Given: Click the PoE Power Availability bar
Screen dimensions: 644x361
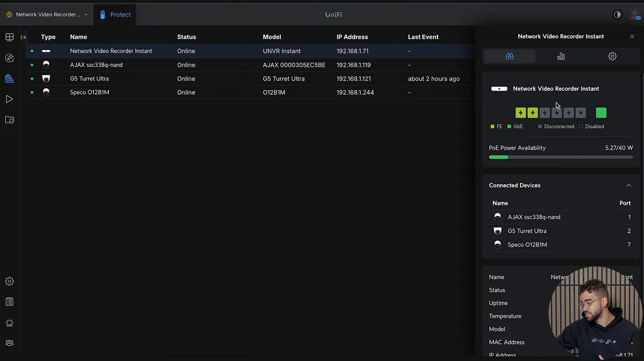Looking at the screenshot, I should click(561, 157).
